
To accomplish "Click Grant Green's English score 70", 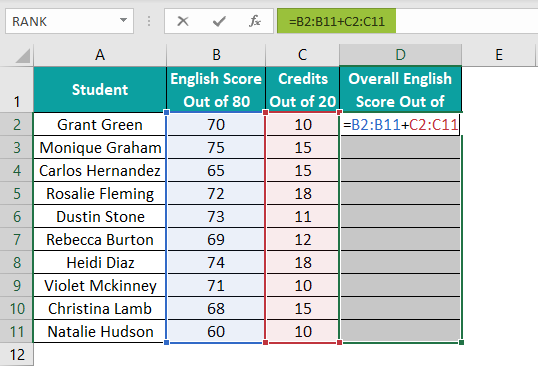I will [216, 124].
